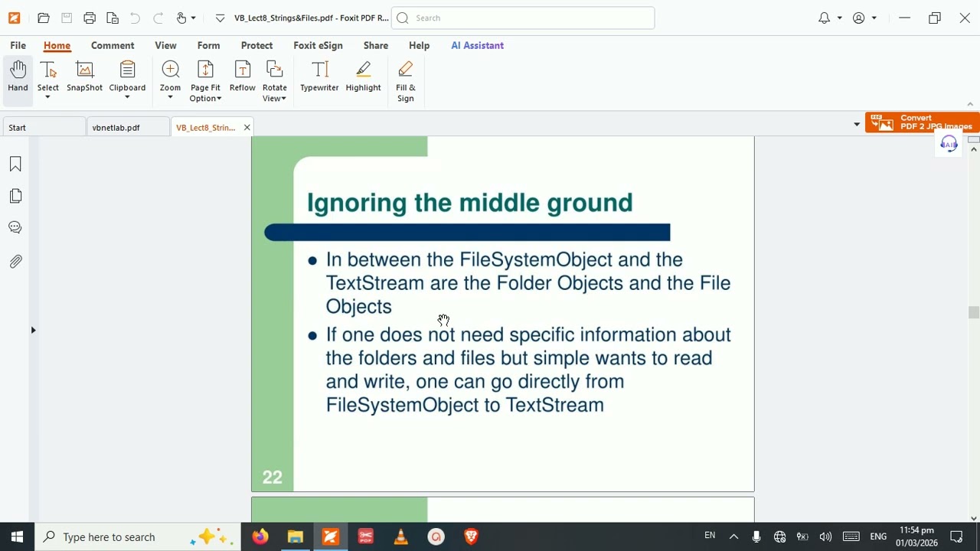Open the tab list dropdown arrow
The height and width of the screenshot is (551, 980).
point(857,124)
